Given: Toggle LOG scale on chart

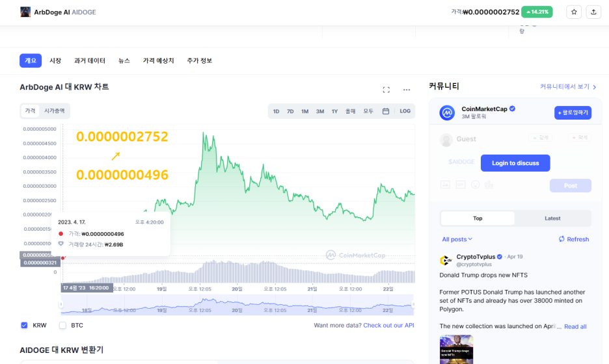Looking at the screenshot, I should click(405, 111).
